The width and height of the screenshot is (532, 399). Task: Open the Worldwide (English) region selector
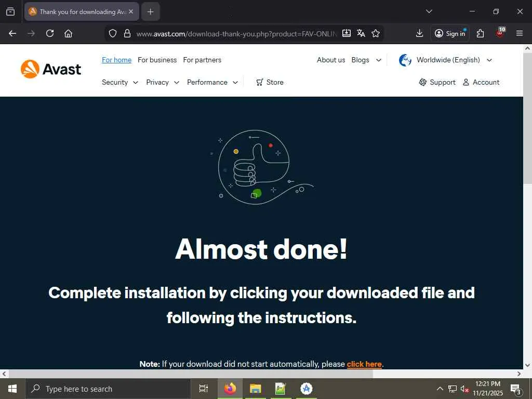click(x=445, y=60)
